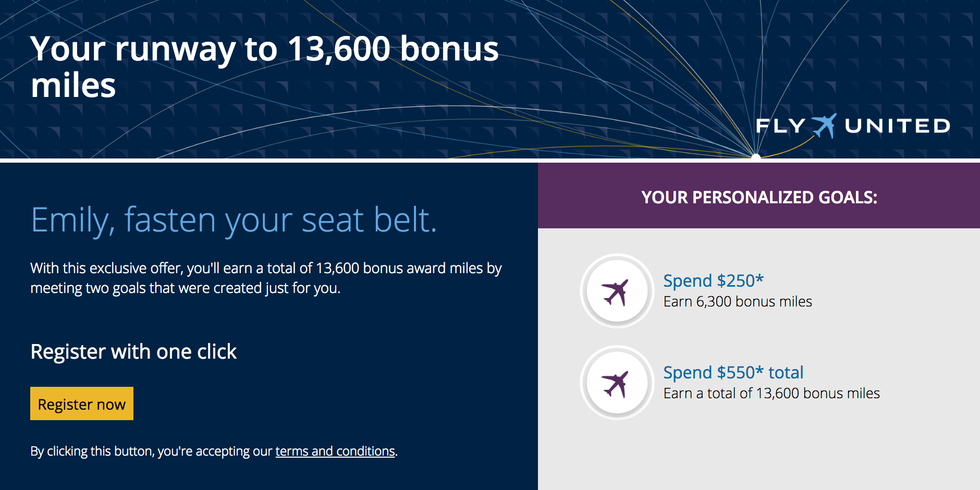The height and width of the screenshot is (490, 980).
Task: Click the airplane icon in Fly United logo
Action: tap(824, 126)
